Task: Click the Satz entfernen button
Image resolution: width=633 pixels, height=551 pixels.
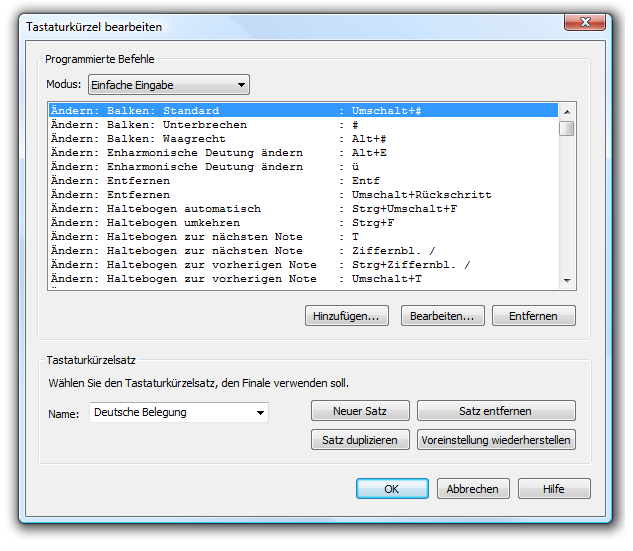Action: point(496,411)
